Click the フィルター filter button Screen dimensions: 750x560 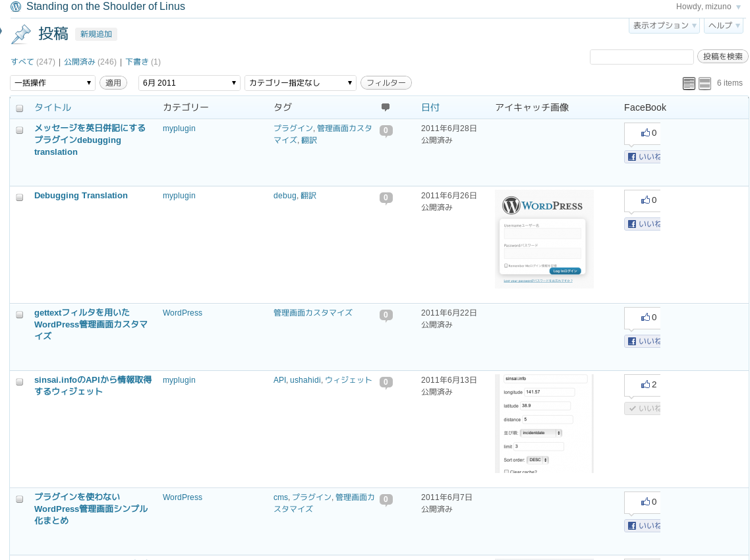tap(386, 83)
